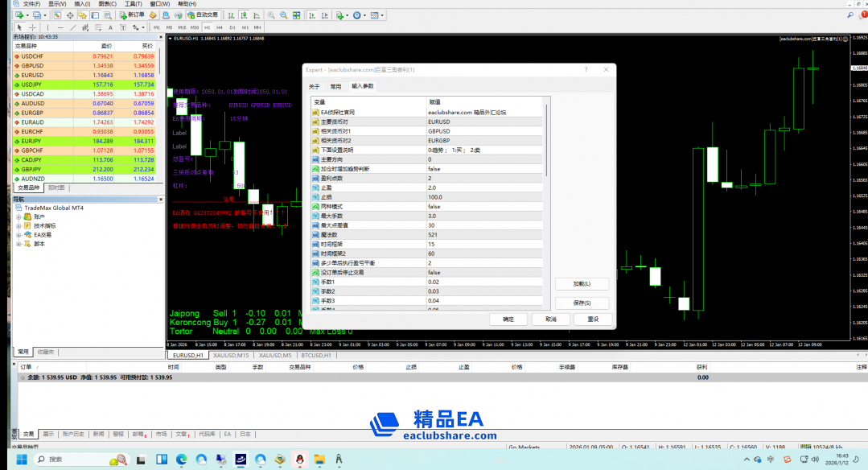Image resolution: width=868 pixels, height=470 pixels.
Task: Select the trendline drawing tool
Action: pyautogui.click(x=72, y=27)
